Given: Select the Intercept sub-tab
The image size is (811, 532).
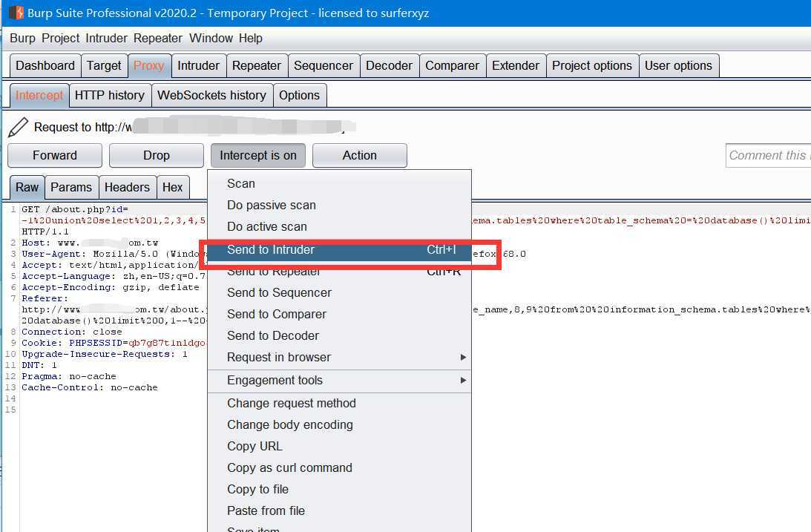Looking at the screenshot, I should click(x=39, y=95).
